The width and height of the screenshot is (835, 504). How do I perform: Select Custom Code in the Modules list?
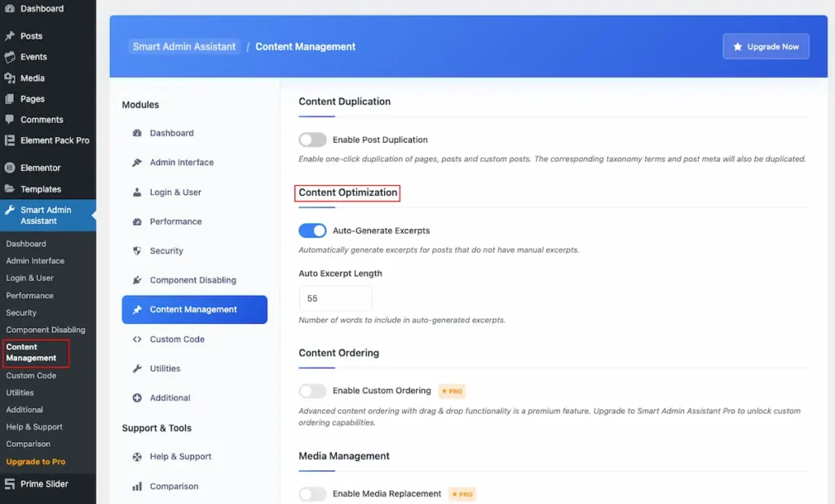point(194,338)
